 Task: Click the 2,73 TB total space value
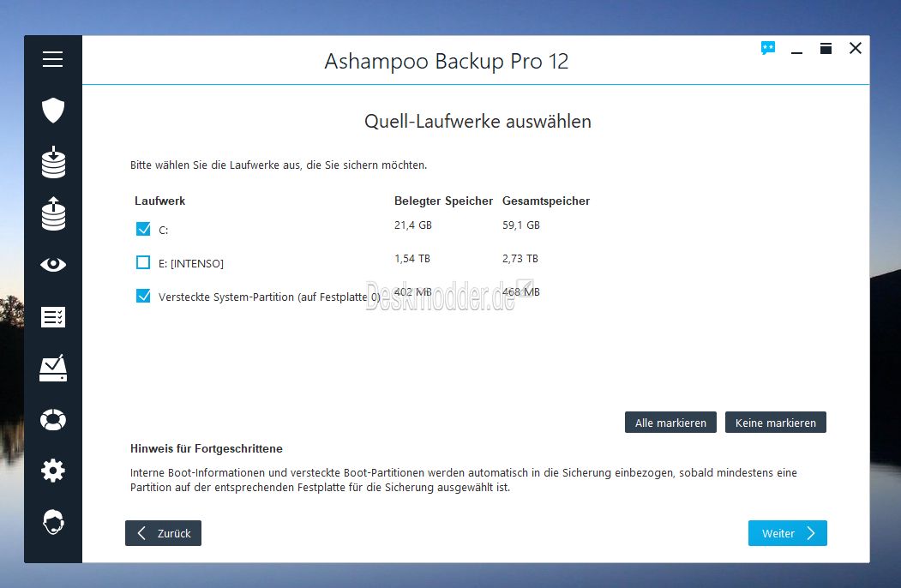tap(520, 259)
